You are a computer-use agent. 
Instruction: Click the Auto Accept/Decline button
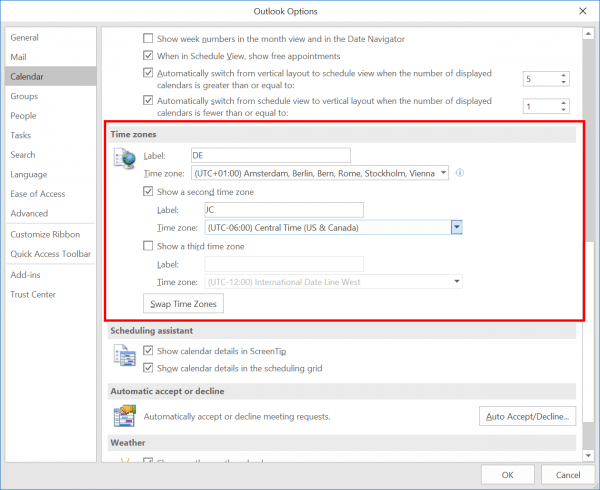click(527, 416)
